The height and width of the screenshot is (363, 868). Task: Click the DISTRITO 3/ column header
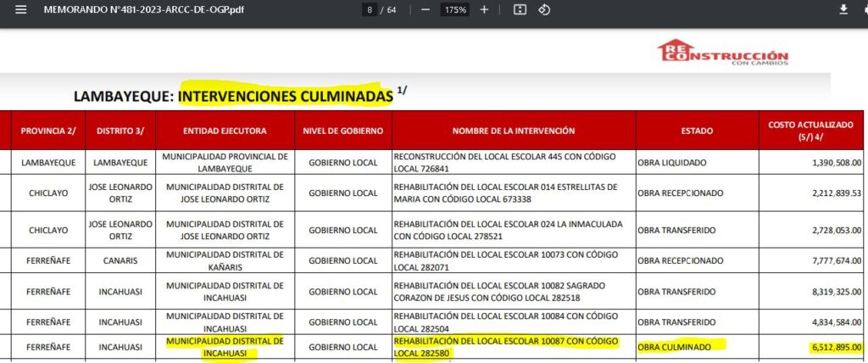120,131
